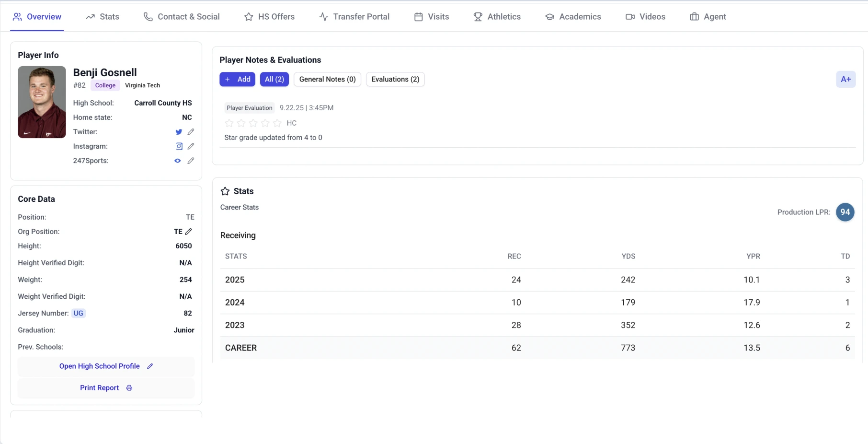Filter notes by All (2)
This screenshot has height=444, width=868.
pyautogui.click(x=274, y=79)
